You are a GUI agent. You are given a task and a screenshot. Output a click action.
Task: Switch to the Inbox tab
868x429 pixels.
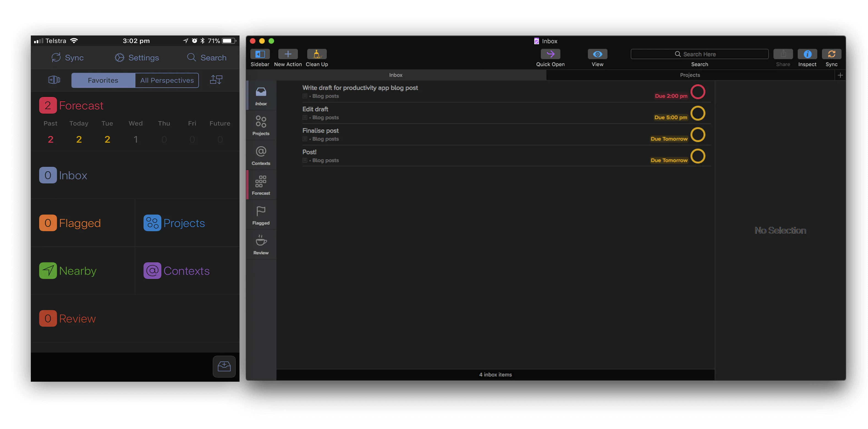(x=396, y=75)
